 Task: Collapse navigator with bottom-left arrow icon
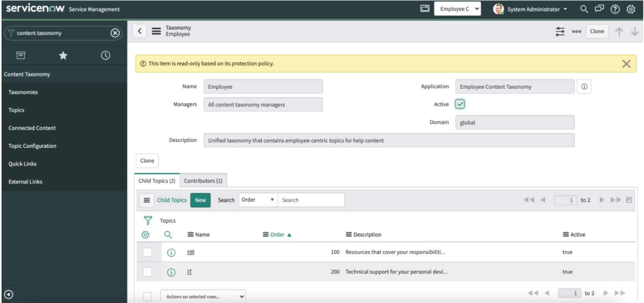click(8, 295)
